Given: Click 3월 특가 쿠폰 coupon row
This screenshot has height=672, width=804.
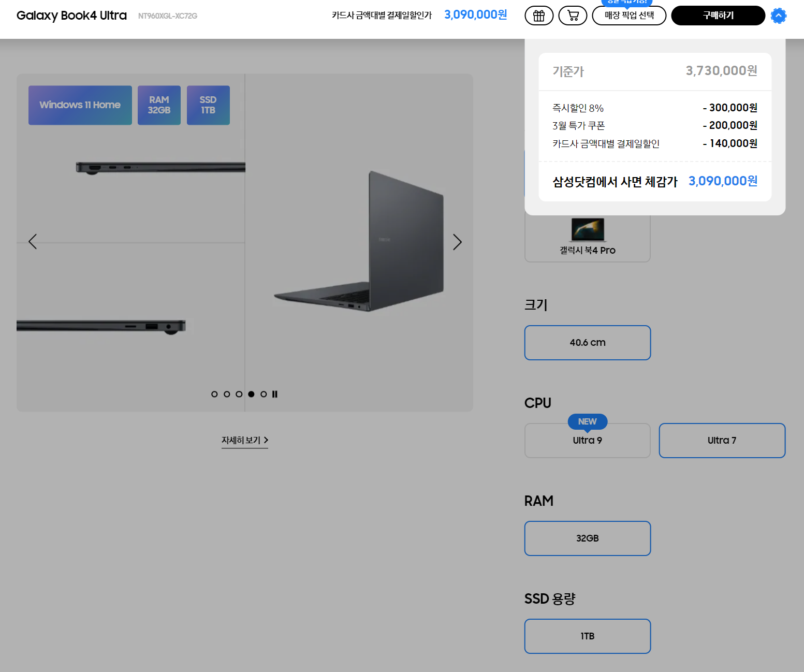Looking at the screenshot, I should point(655,125).
